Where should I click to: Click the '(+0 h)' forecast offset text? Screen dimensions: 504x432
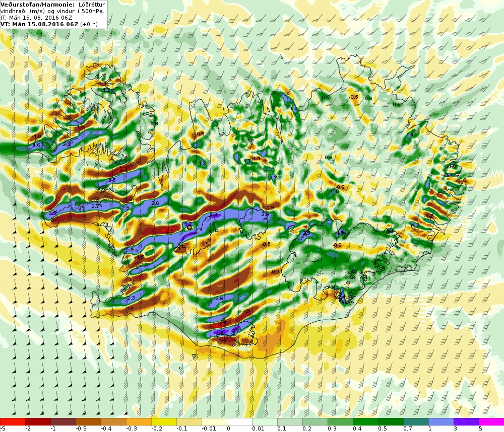[89, 24]
